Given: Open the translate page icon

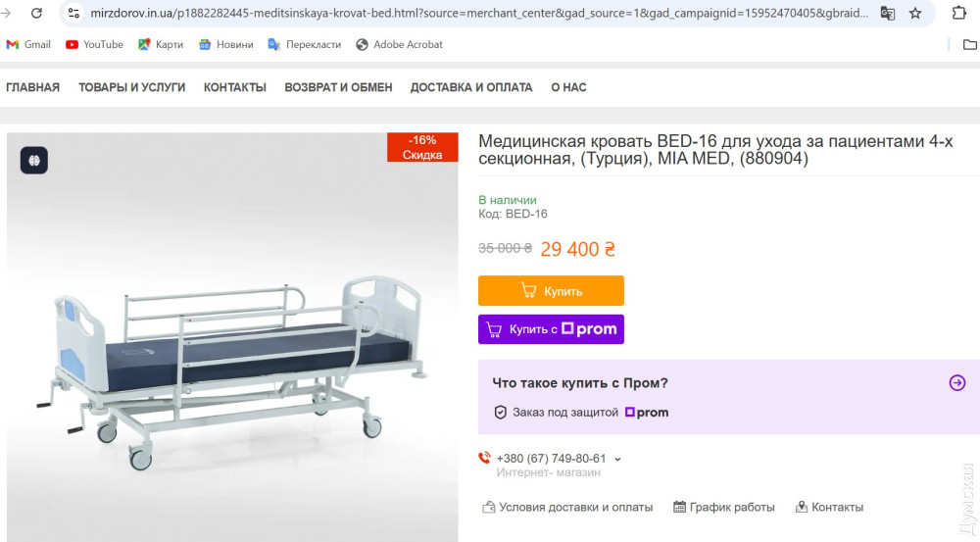Looking at the screenshot, I should (x=888, y=14).
